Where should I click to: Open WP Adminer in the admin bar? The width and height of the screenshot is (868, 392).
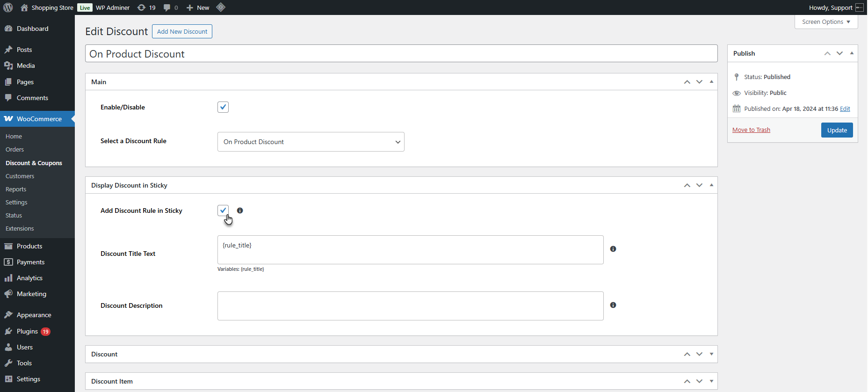click(x=113, y=7)
